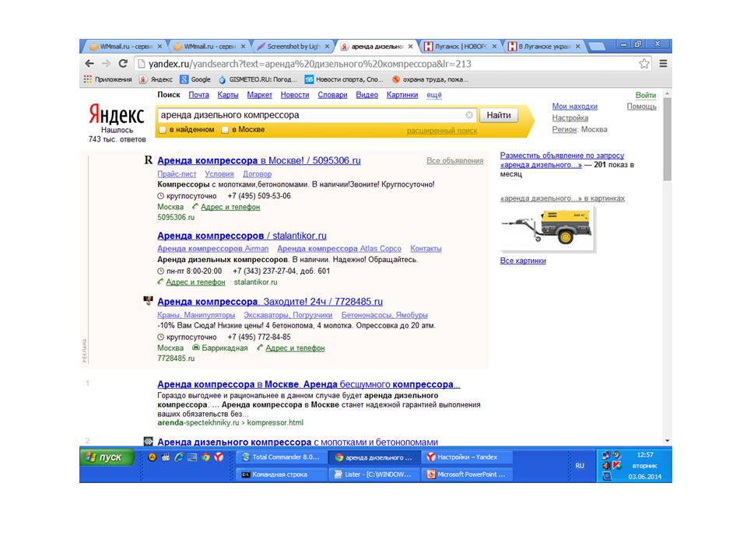Screen dimensions: 747x560
Task: Click the Все объявления link
Action: 455,161
